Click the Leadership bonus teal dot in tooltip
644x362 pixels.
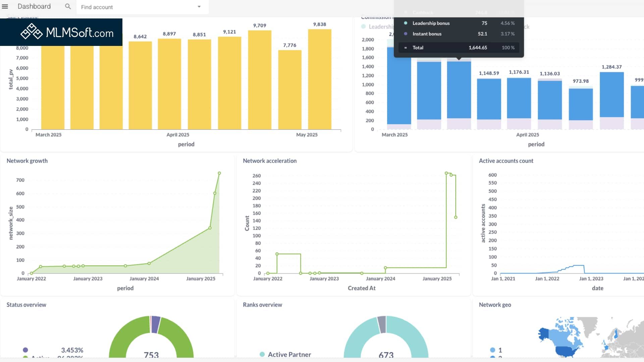click(406, 23)
